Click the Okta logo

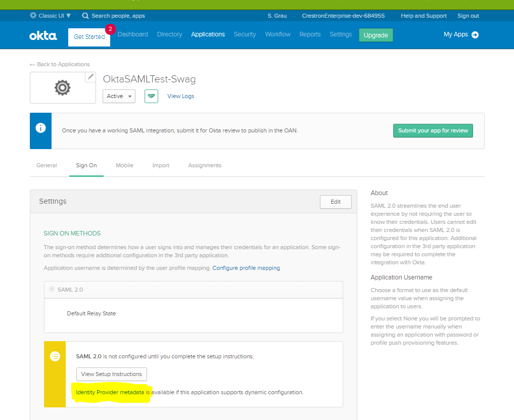(x=43, y=35)
